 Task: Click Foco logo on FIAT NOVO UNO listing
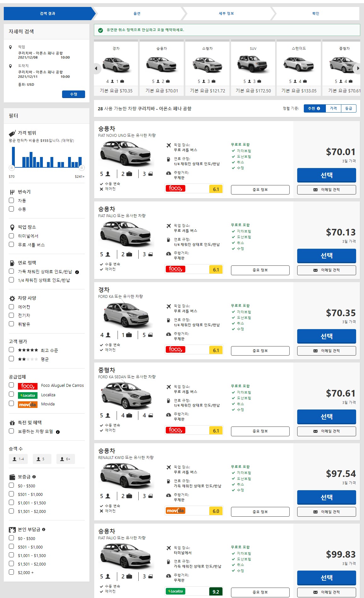pos(175,189)
